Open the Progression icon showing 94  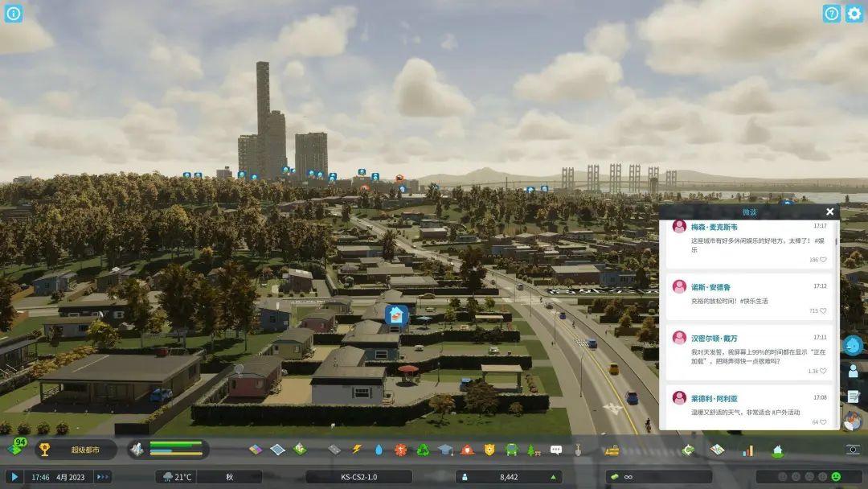[x=17, y=446]
